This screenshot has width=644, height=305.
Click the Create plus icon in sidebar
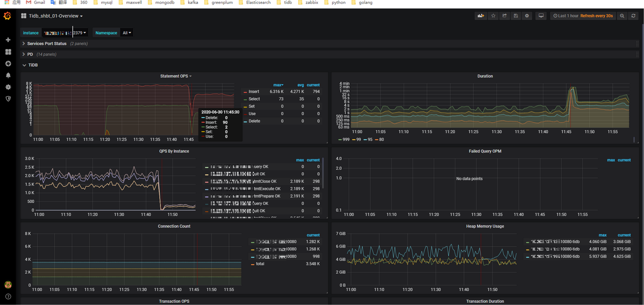[8, 40]
